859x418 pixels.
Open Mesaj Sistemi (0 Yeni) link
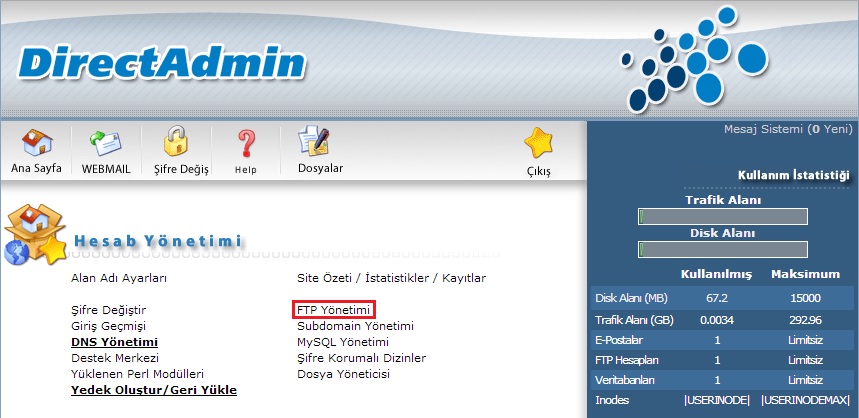pos(788,129)
